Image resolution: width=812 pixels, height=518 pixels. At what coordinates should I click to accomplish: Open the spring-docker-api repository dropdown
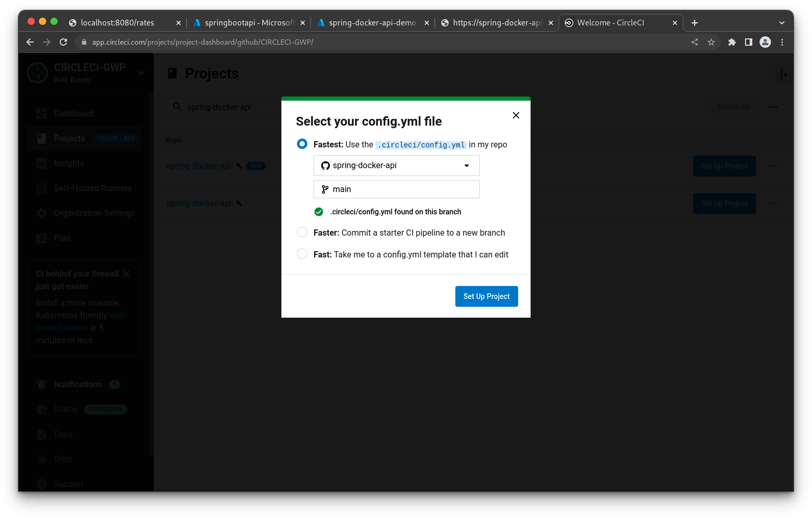click(x=396, y=166)
